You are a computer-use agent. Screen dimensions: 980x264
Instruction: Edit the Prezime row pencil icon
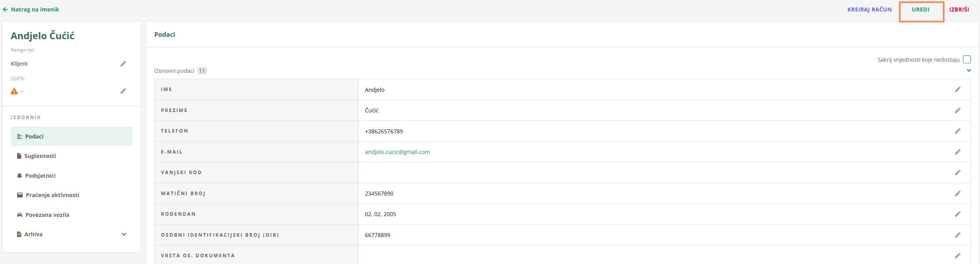coord(957,110)
